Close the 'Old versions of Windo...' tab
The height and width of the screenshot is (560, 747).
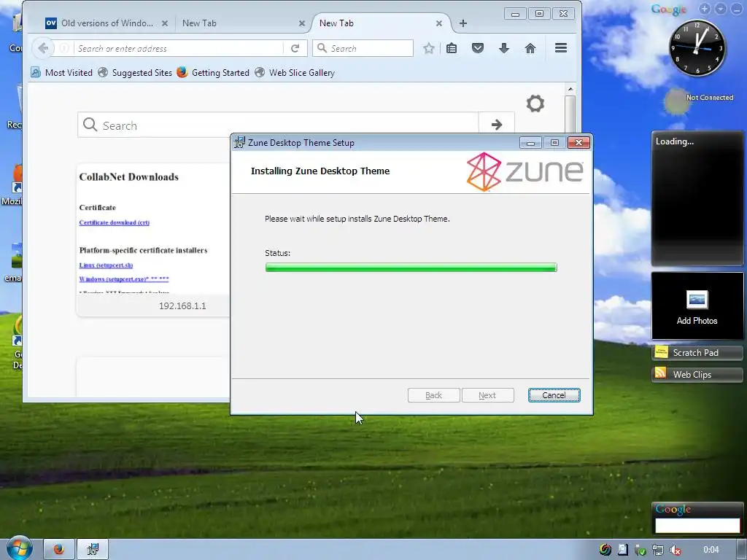tap(164, 23)
